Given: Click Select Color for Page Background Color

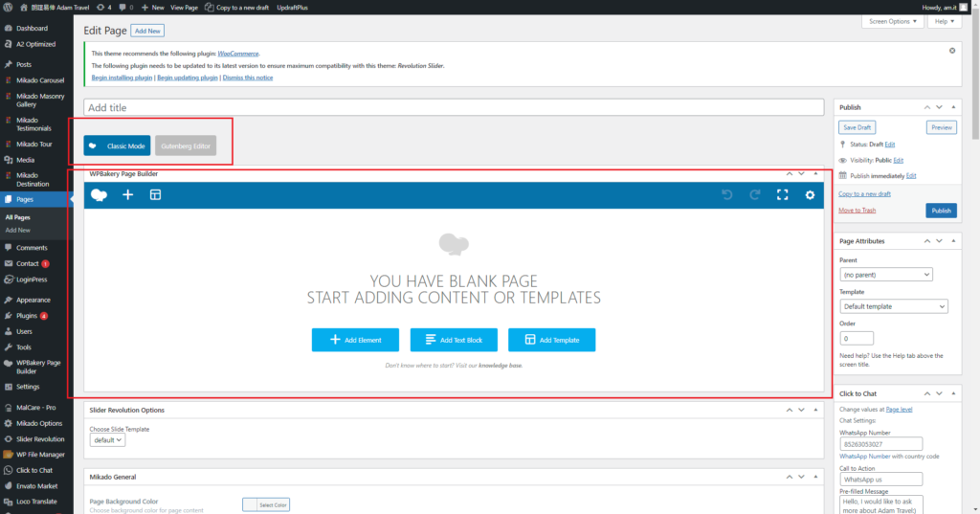Looking at the screenshot, I should point(266,504).
